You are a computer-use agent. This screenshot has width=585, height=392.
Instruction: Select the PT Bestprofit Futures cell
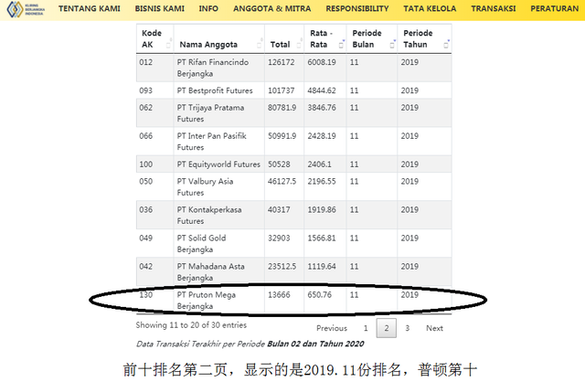tap(219, 90)
